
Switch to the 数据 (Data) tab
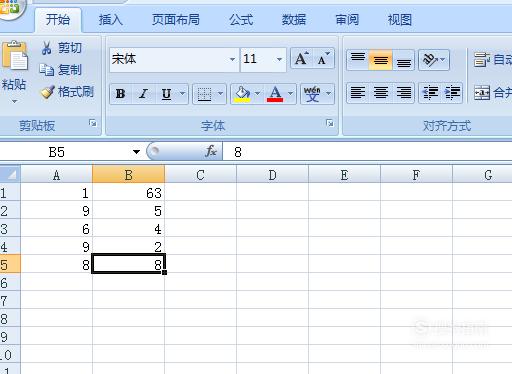pos(294,20)
